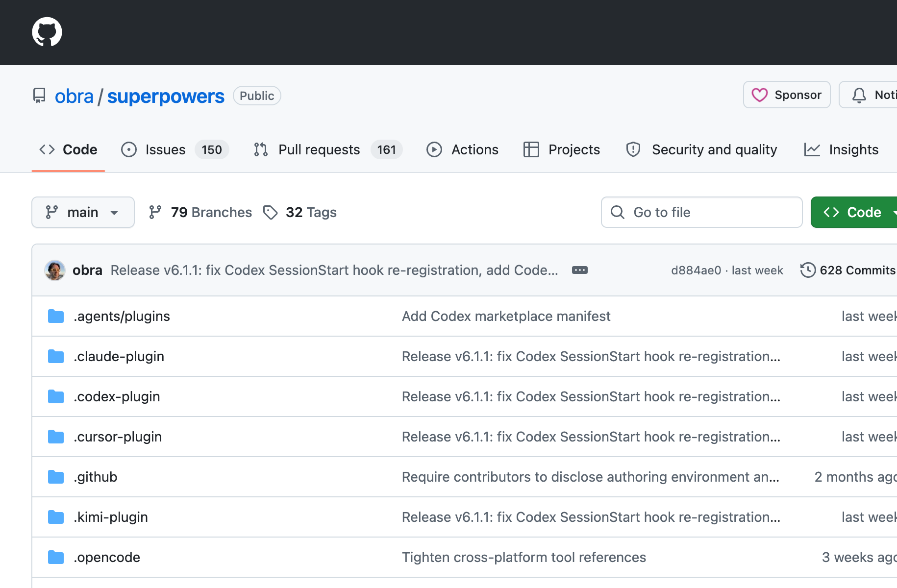Image resolution: width=897 pixels, height=588 pixels.
Task: Open the Release v6.1.1 latest commit message
Action: (x=334, y=270)
